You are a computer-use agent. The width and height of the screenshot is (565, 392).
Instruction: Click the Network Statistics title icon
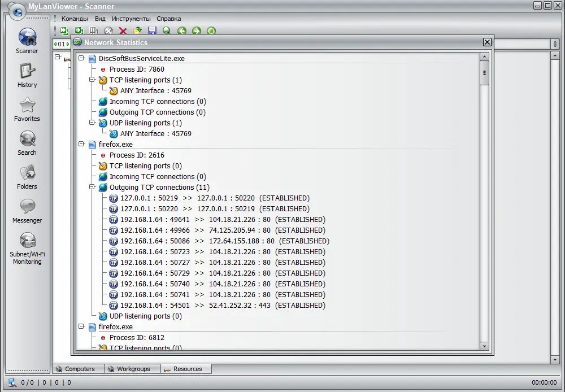(77, 42)
